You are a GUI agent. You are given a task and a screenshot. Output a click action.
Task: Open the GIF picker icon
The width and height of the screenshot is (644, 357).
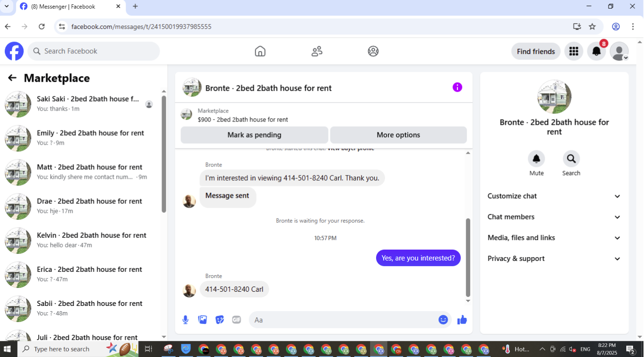point(237,320)
